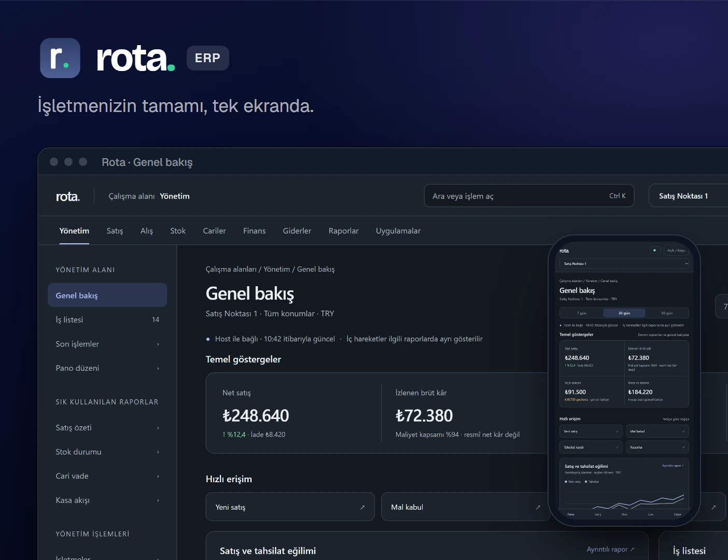
Task: Expand Kasa akışı chevron
Action: point(158,500)
